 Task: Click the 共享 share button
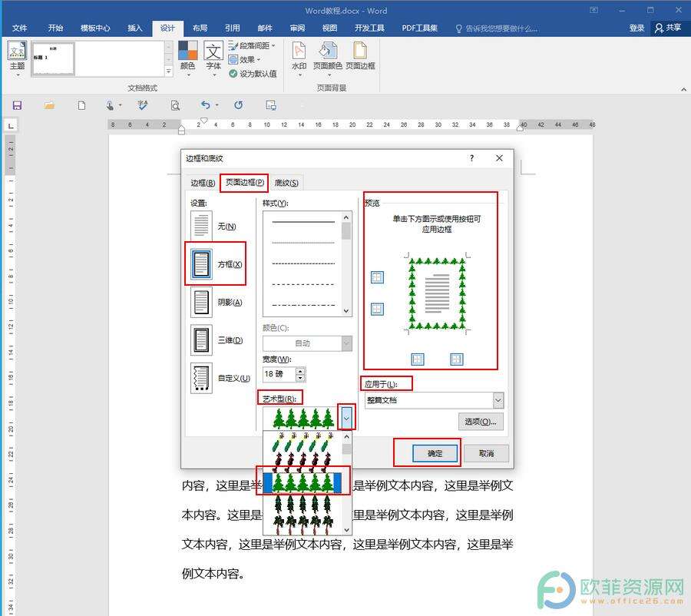[x=668, y=28]
